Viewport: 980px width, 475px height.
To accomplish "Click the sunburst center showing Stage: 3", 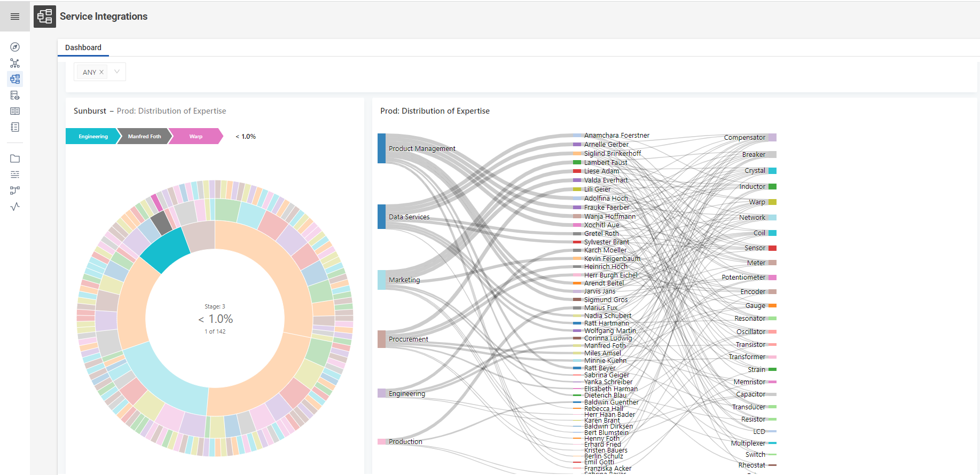I will [x=215, y=319].
